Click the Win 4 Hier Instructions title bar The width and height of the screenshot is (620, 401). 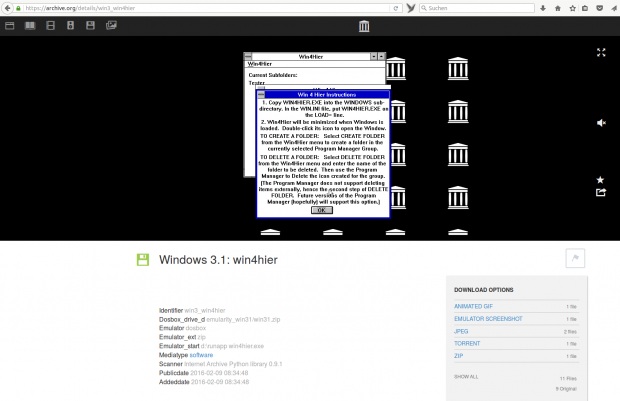(x=327, y=95)
